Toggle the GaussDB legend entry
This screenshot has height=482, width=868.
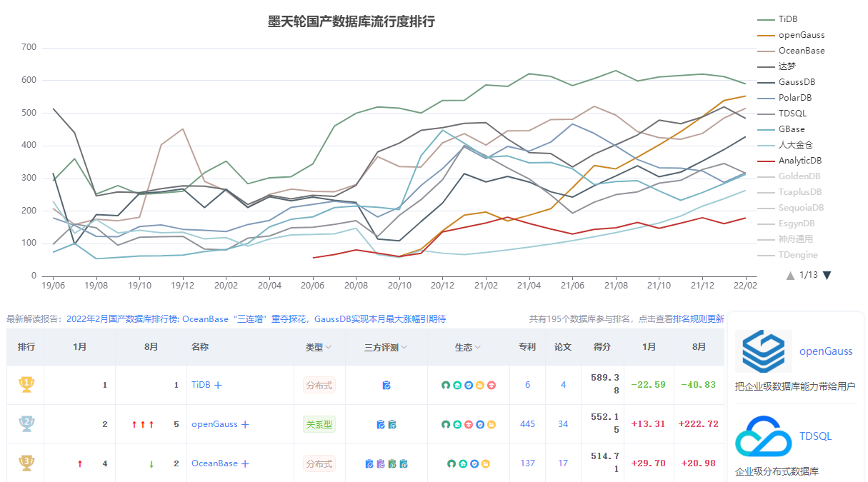(786, 82)
